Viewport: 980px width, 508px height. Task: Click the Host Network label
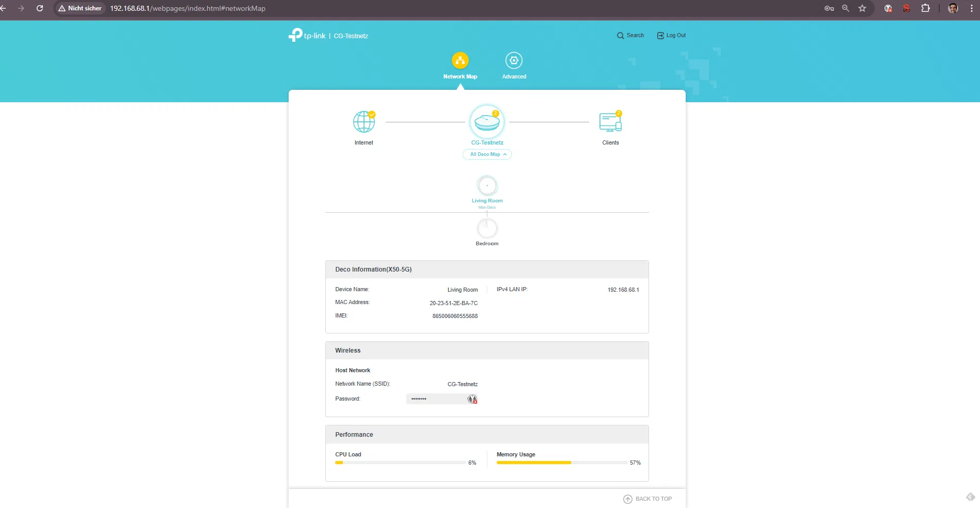[x=353, y=370]
